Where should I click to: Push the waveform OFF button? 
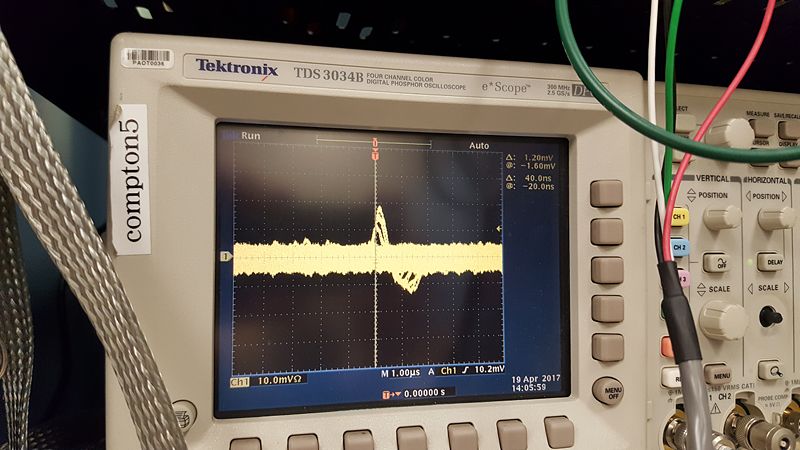[x=716, y=262]
